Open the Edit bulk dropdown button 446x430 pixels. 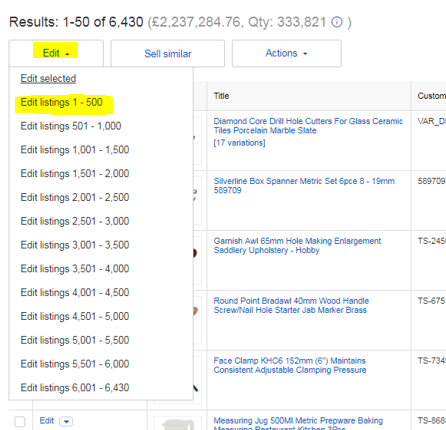(56, 53)
